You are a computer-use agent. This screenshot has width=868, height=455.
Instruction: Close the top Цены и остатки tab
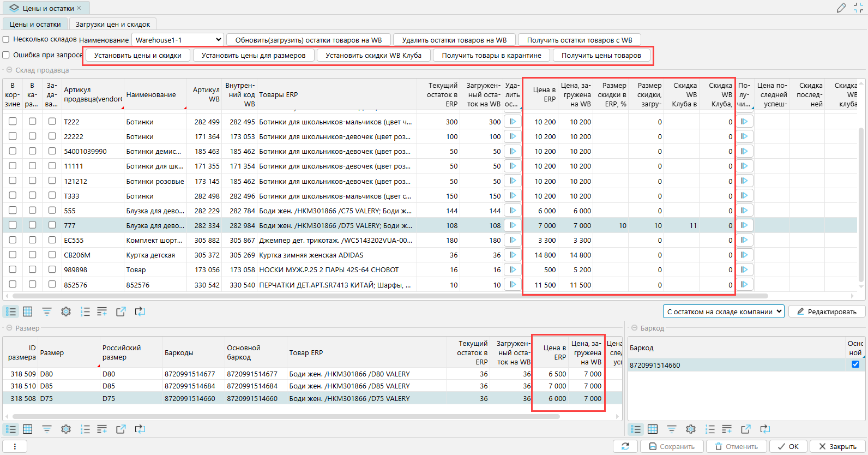pyautogui.click(x=79, y=8)
